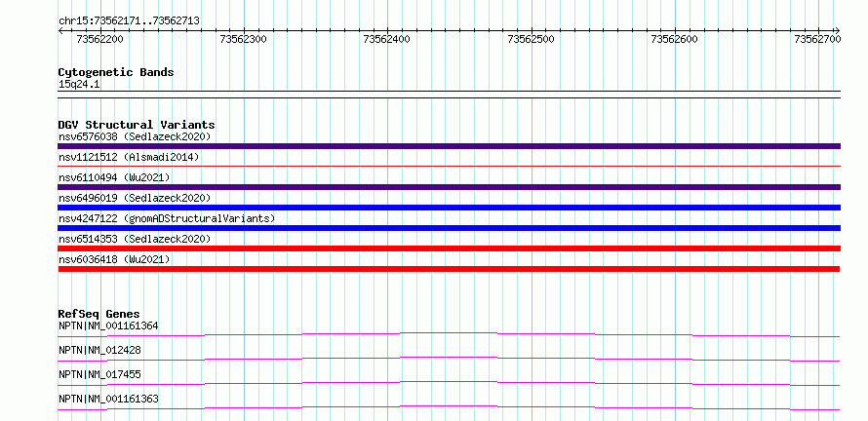This screenshot has width=868, height=421.
Task: Click ruler position 73562200
Action: [100, 39]
